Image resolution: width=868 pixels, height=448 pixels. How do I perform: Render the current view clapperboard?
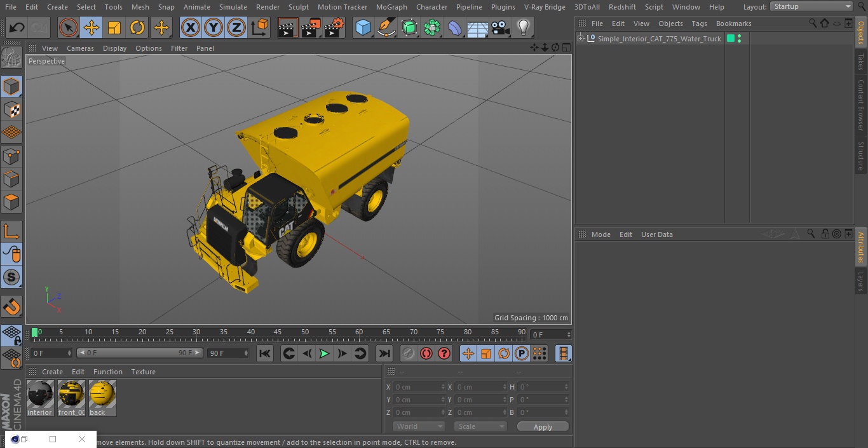288,27
